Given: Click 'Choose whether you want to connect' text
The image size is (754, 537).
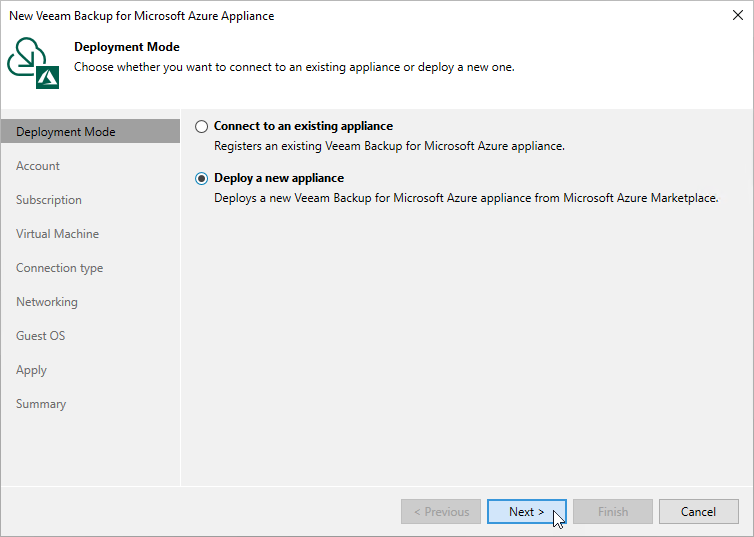Looking at the screenshot, I should [294, 67].
